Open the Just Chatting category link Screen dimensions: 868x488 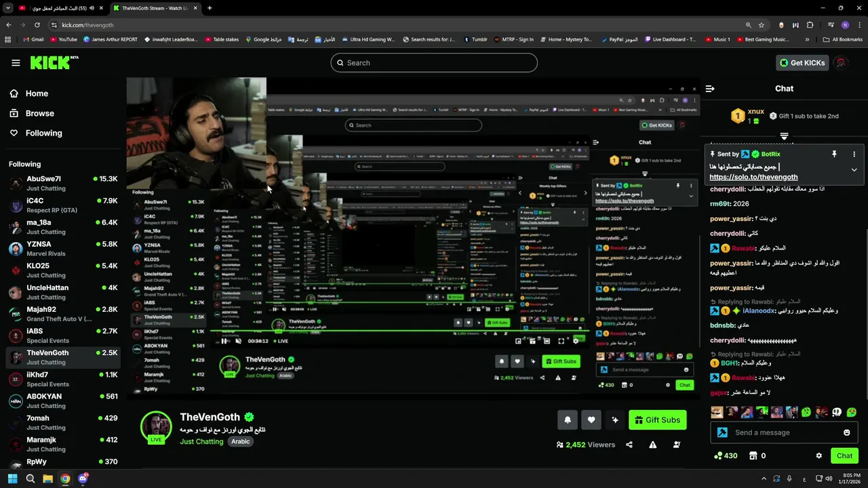tap(201, 441)
